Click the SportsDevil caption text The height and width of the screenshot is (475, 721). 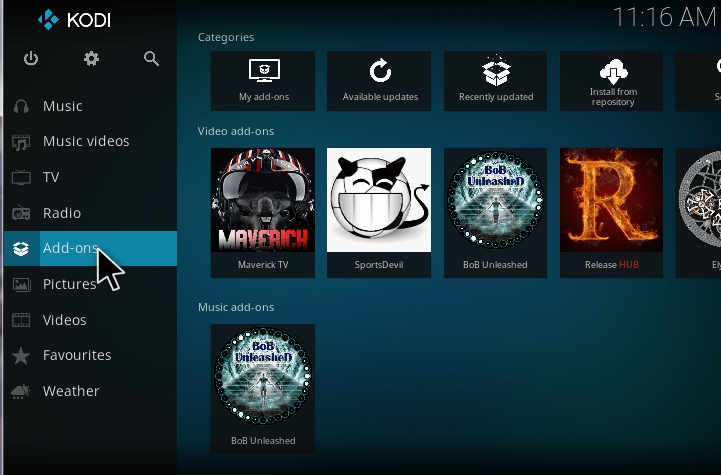point(379,264)
